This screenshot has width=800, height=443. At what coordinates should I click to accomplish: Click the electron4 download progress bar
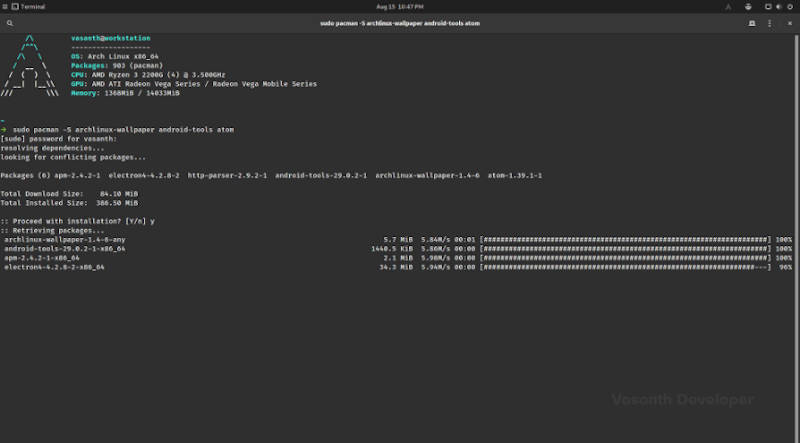625,267
